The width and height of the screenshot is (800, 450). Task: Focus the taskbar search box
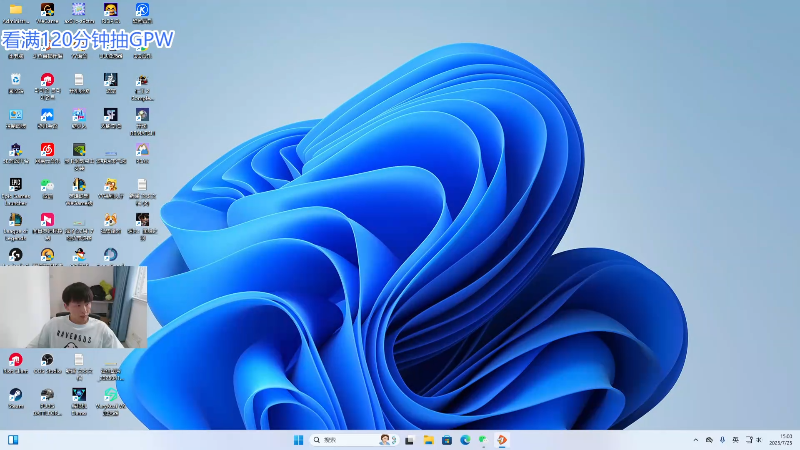click(354, 440)
